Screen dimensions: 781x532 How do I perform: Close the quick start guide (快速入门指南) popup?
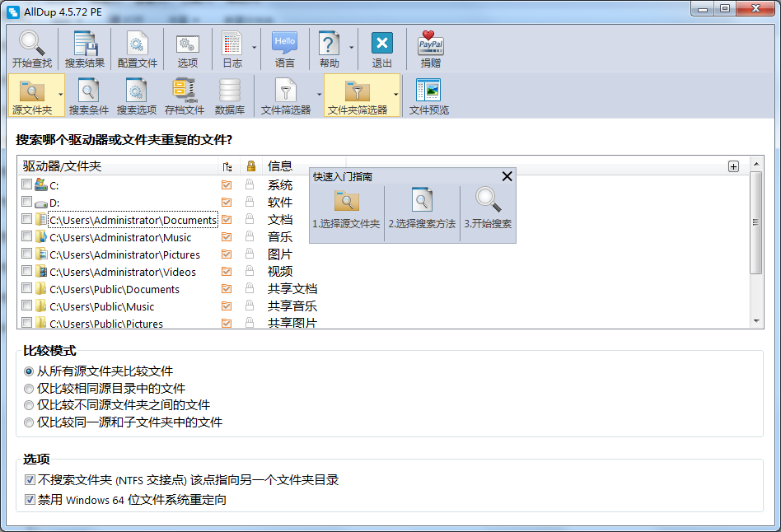507,176
